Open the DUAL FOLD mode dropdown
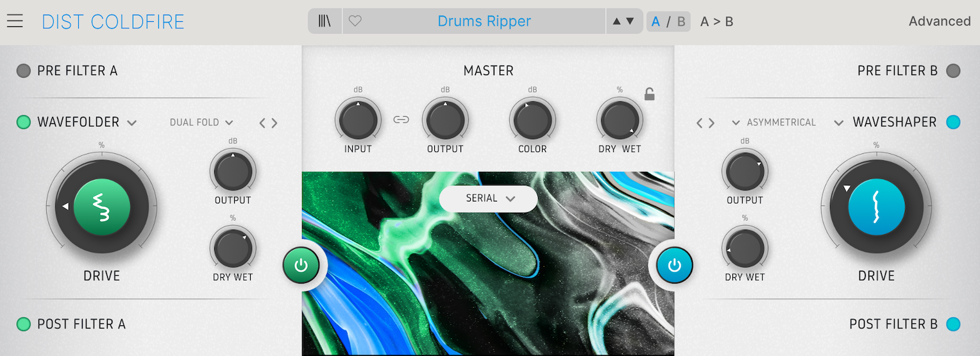980x356 pixels. (x=201, y=122)
